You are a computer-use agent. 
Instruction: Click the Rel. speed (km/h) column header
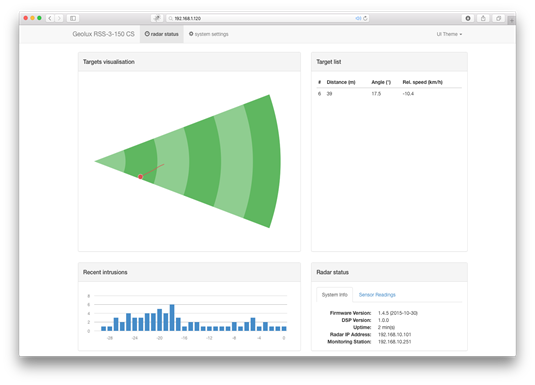tap(422, 82)
